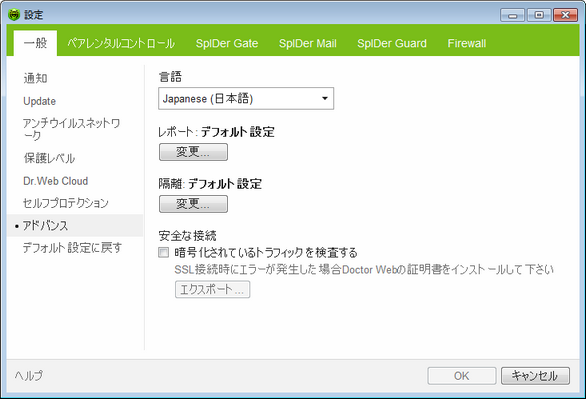The image size is (586, 399).
Task: Click the OK button
Action: click(x=462, y=376)
